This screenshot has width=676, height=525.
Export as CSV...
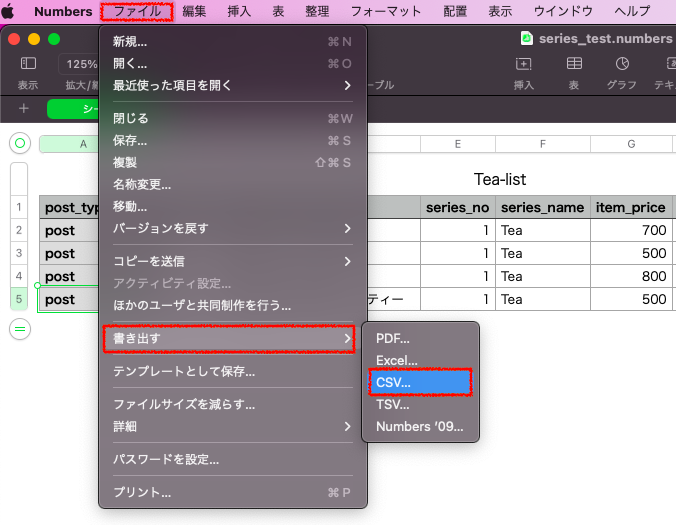tap(420, 382)
